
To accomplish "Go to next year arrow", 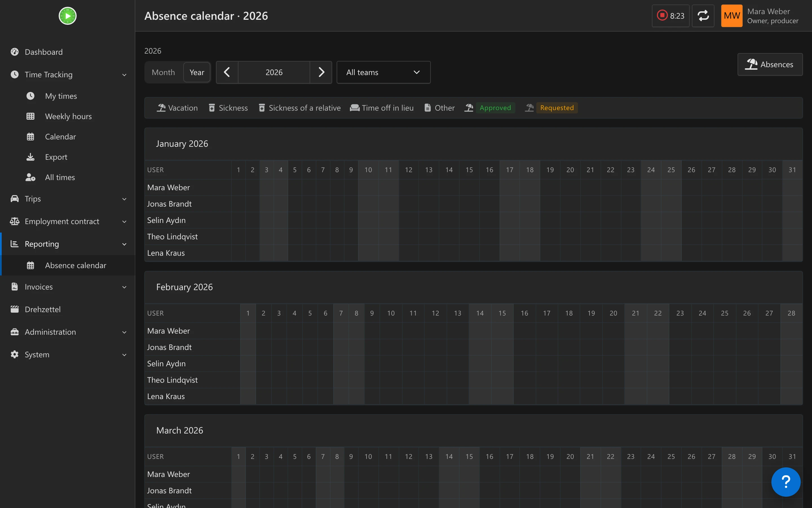I will [x=321, y=72].
